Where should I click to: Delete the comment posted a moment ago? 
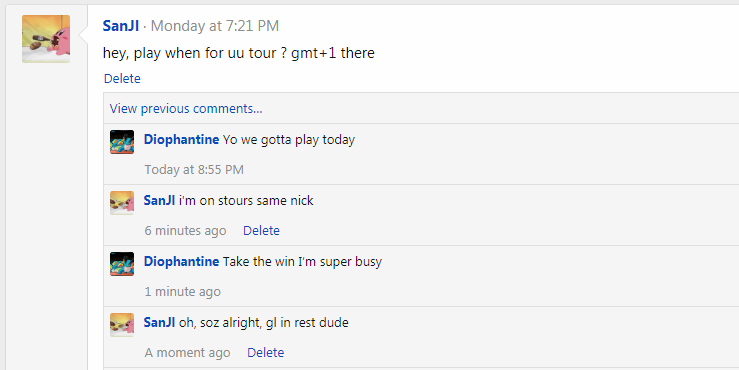point(265,353)
